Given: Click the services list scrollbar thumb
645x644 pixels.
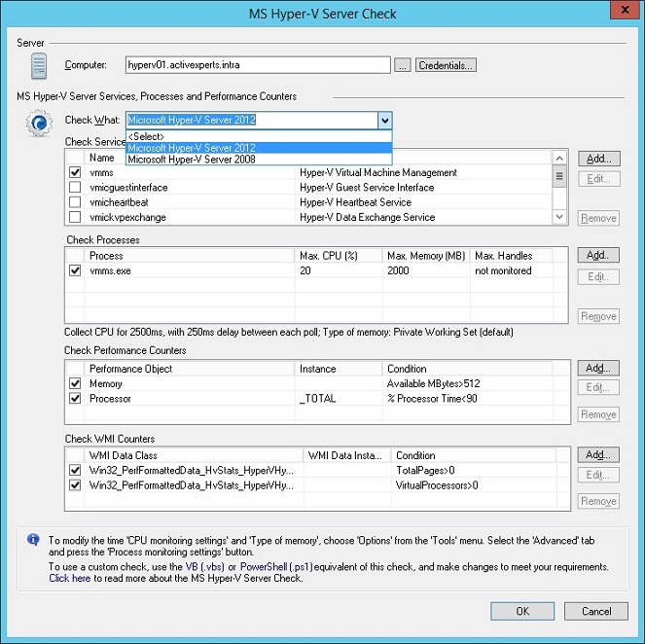Looking at the screenshot, I should point(559,176).
